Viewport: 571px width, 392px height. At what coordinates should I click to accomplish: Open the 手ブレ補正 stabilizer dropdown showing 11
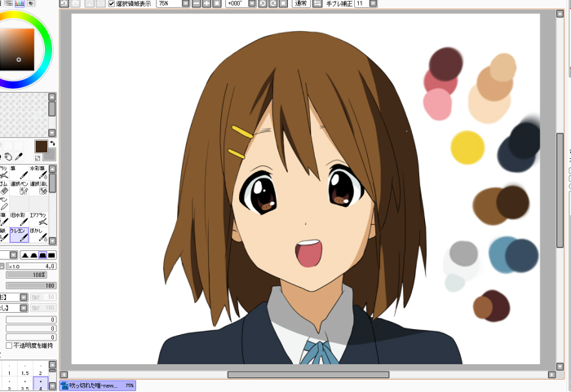coord(373,3)
